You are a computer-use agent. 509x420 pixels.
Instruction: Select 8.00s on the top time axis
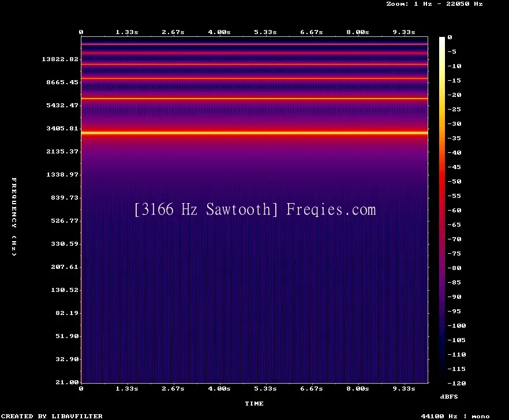click(357, 32)
